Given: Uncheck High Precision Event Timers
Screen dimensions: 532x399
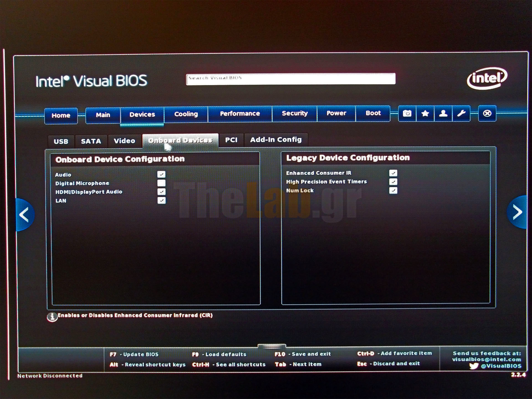Looking at the screenshot, I should [x=393, y=182].
